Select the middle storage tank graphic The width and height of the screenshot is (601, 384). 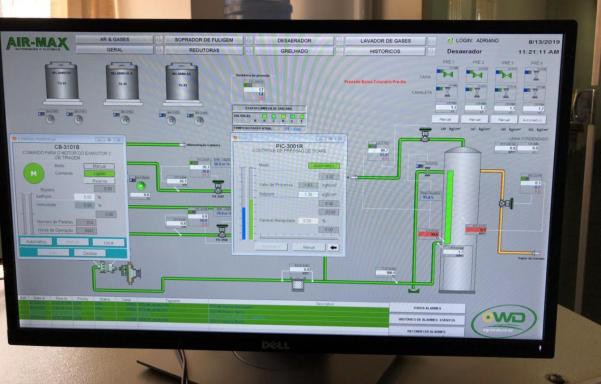pyautogui.click(x=122, y=83)
